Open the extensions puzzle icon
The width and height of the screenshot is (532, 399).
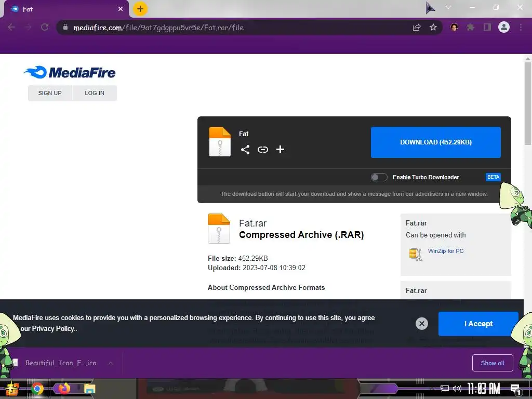(471, 27)
